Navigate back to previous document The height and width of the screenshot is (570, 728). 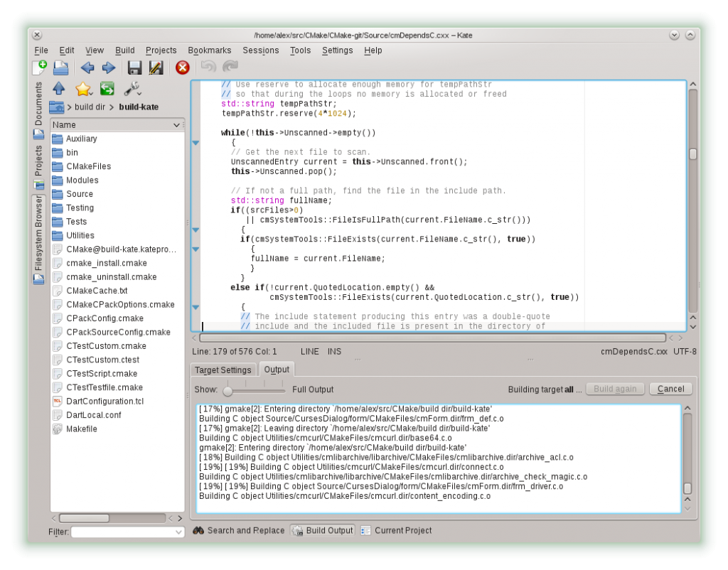click(85, 68)
